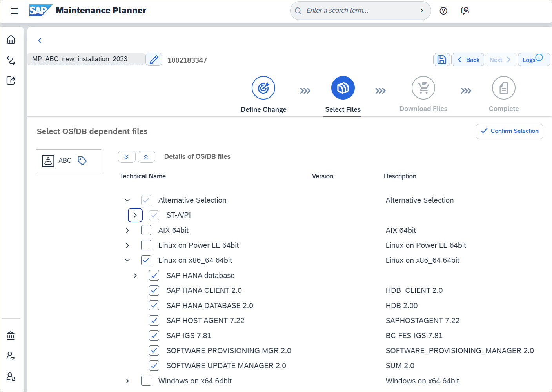Image resolution: width=552 pixels, height=392 pixels.
Task: Click the plan name field MP_ABC_new_installation_2023
Action: [x=86, y=59]
